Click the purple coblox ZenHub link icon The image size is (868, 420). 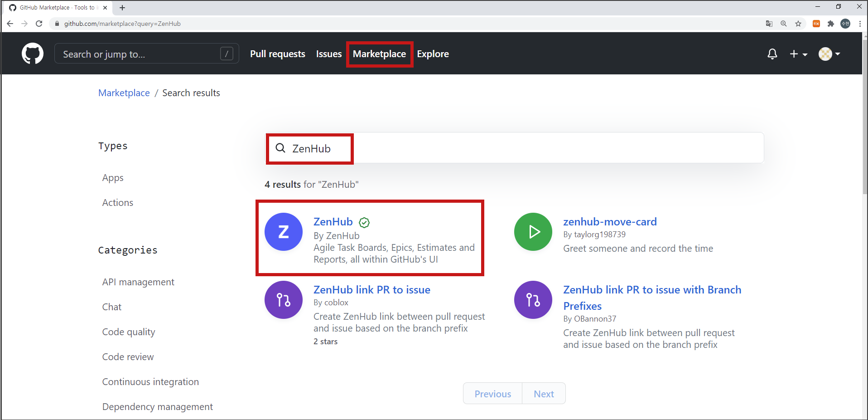point(284,300)
